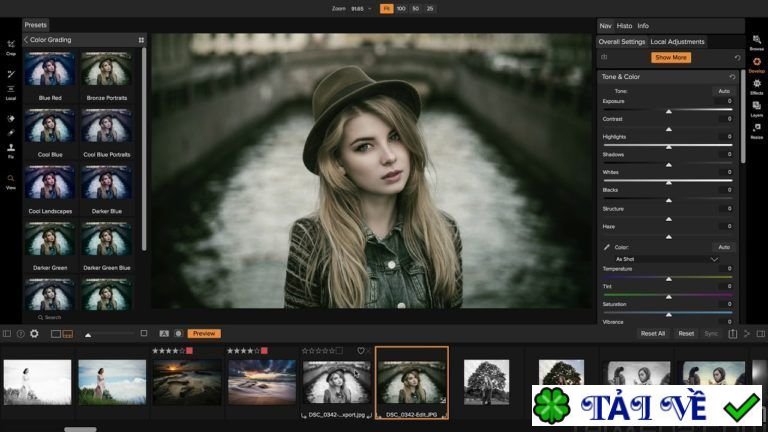Select the View zoom tool
The width and height of the screenshot is (768, 432).
[x=10, y=181]
